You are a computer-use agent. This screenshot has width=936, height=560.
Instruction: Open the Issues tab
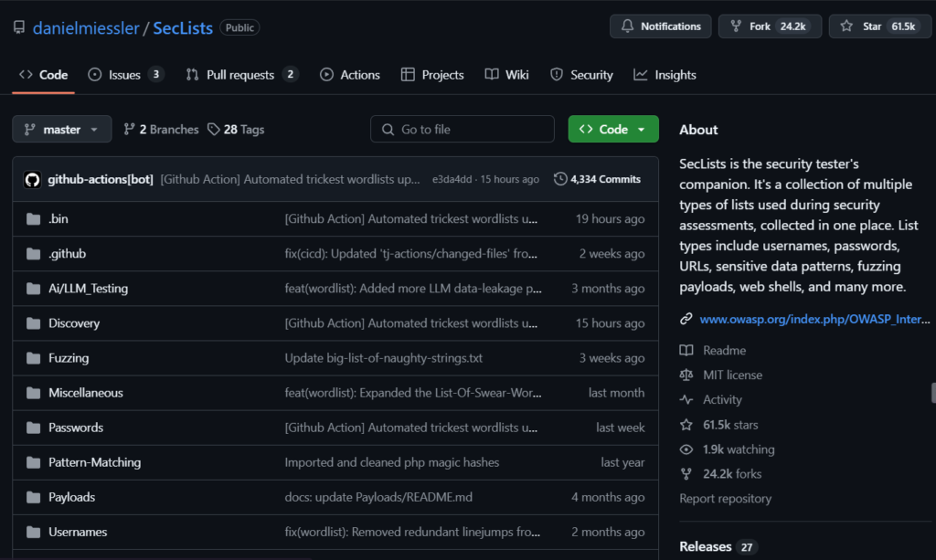[x=126, y=75]
